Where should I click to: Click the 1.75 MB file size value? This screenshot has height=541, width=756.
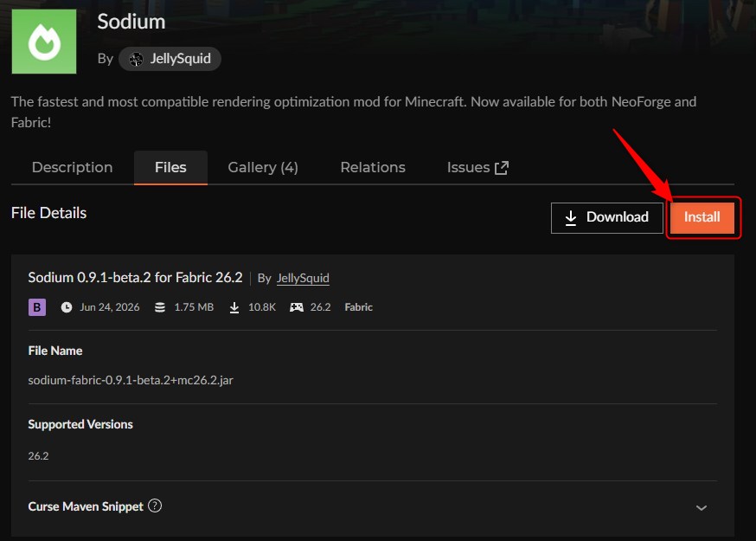point(194,307)
